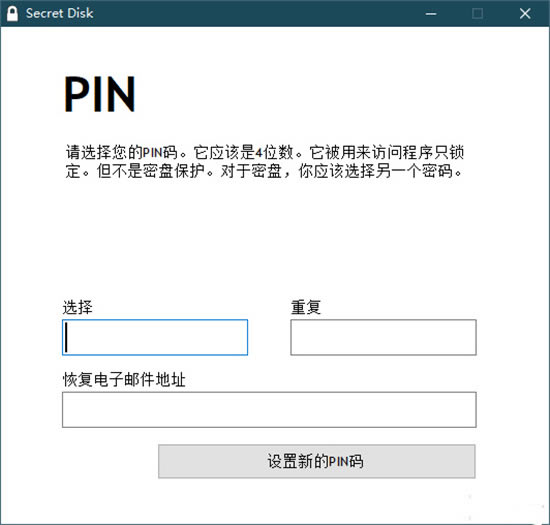Click the description line starting 定。但不是密盘保护
Screen dimensions: 550x525
[264, 171]
